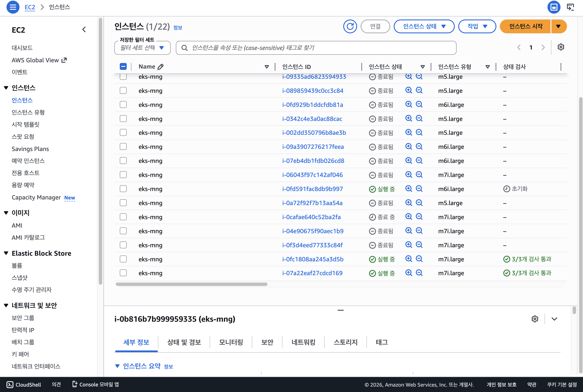Click the EC2 breadcrumb link
583x392 pixels.
(30, 7)
